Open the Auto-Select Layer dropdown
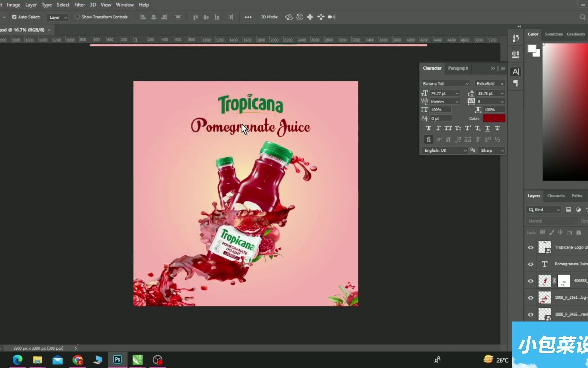Viewport: 588px width, 368px height. pos(58,17)
